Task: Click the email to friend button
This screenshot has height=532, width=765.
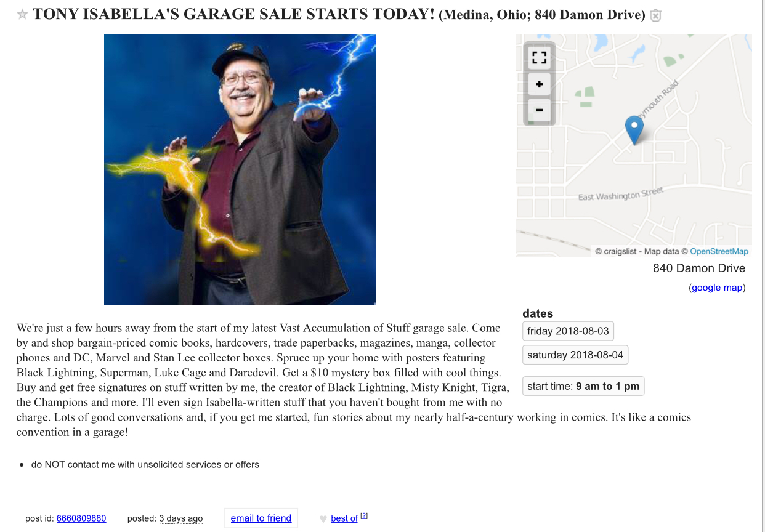Action: point(261,518)
